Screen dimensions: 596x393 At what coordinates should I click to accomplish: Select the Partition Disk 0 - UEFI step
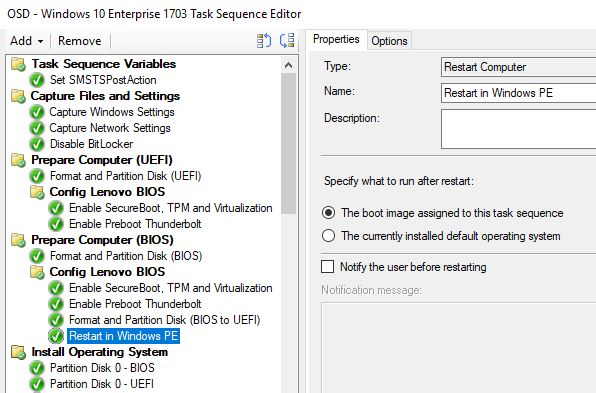[x=102, y=384]
